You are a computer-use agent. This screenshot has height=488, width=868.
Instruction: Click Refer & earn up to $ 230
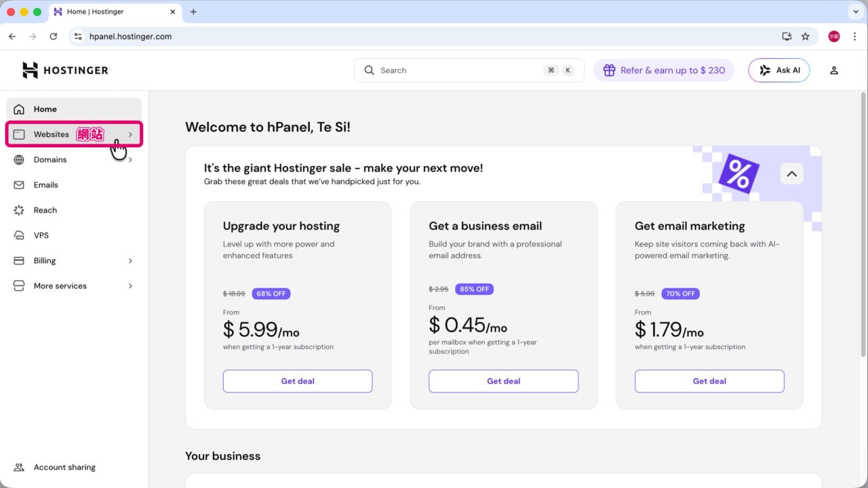[x=664, y=70]
